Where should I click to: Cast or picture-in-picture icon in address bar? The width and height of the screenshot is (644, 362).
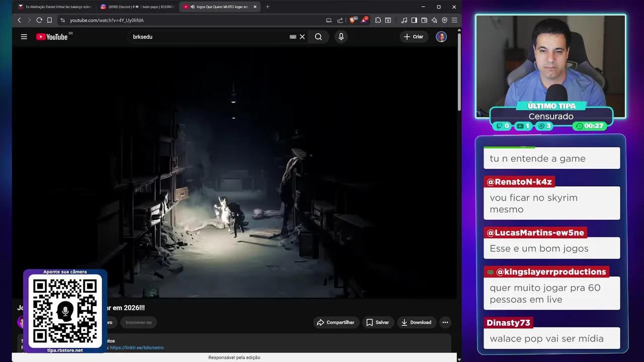point(329,20)
